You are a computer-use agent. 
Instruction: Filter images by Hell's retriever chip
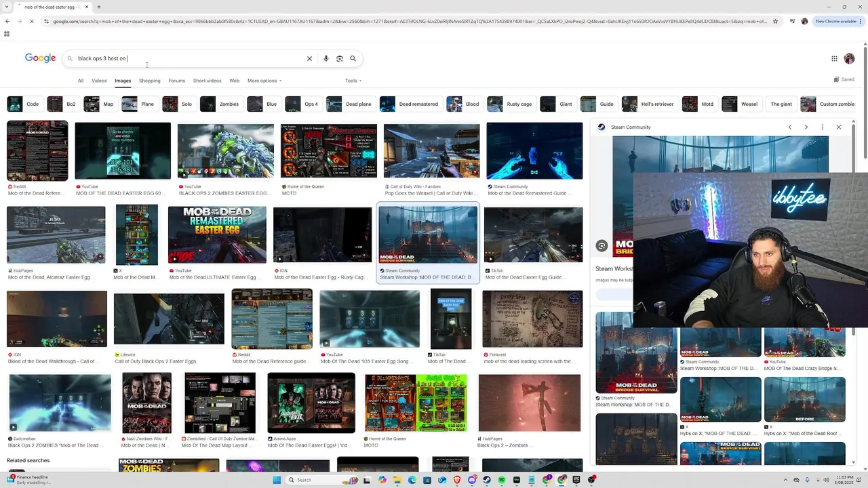pyautogui.click(x=650, y=104)
